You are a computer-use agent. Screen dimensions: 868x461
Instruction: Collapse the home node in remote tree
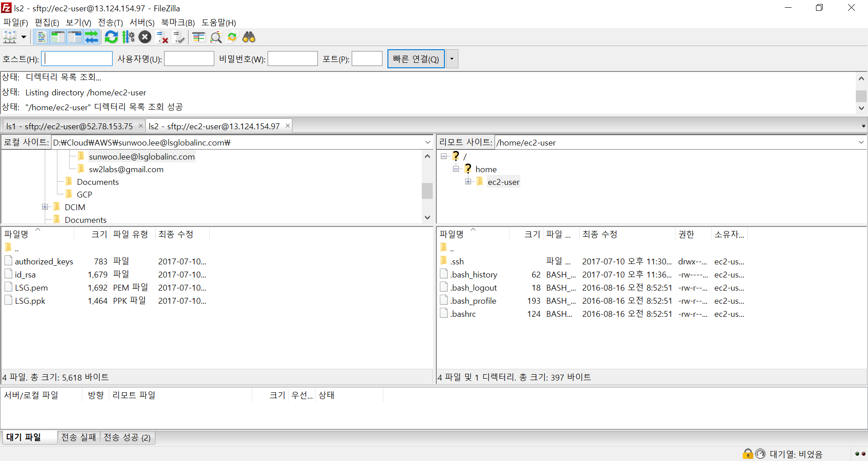pos(456,169)
